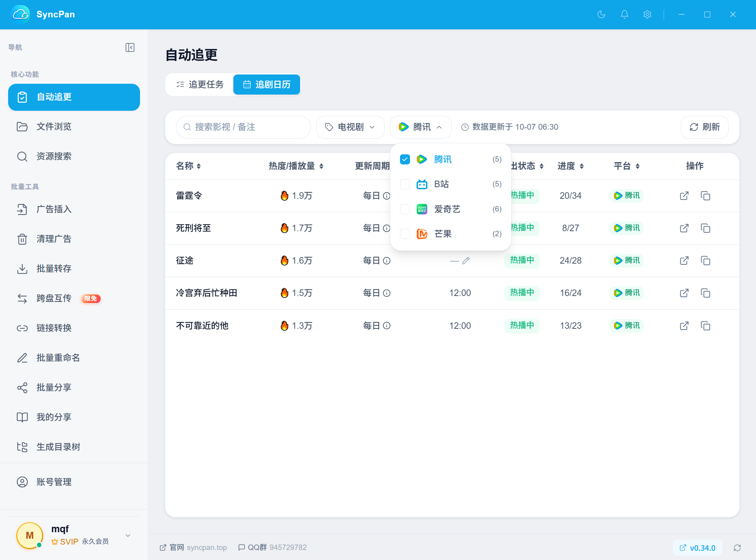Collapse the 腾讯 platform dropdown

pos(421,127)
